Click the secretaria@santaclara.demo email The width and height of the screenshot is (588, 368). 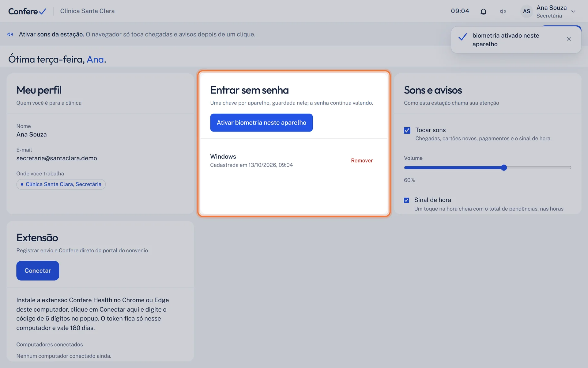coord(57,158)
